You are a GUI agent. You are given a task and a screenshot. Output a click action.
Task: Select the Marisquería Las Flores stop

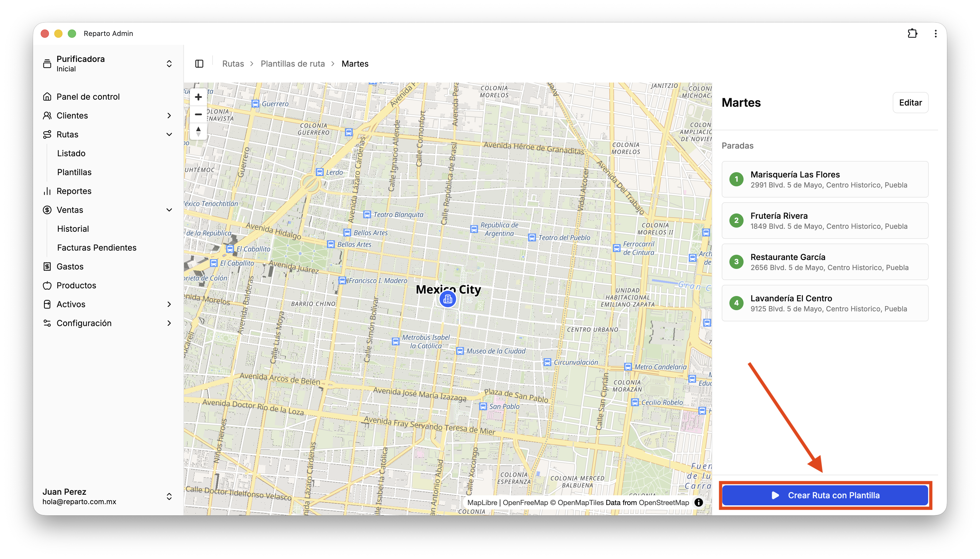click(825, 179)
